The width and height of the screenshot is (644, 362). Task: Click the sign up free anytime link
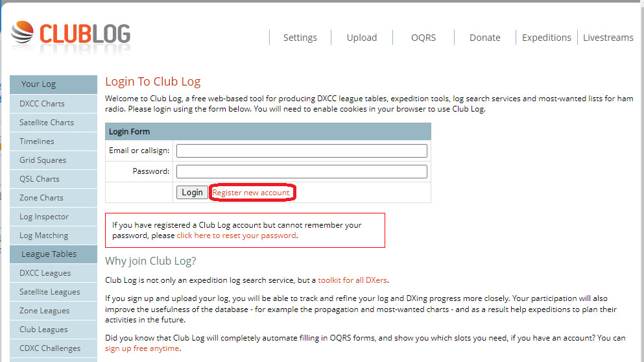pyautogui.click(x=142, y=348)
